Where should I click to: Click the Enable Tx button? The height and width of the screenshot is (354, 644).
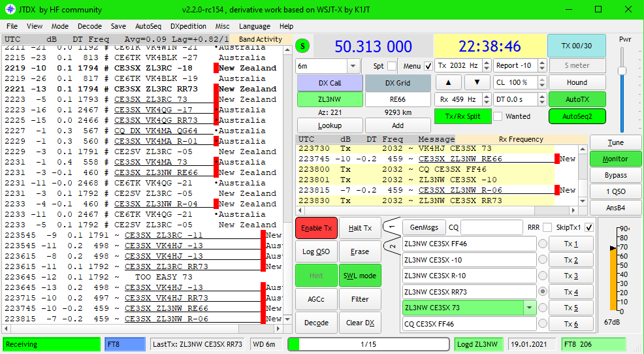[315, 228]
